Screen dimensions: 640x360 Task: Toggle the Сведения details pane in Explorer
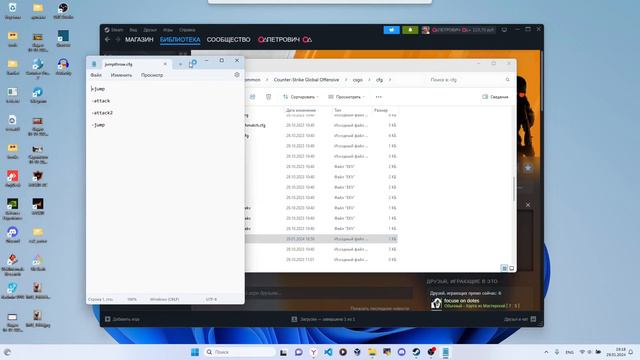[x=495, y=97]
